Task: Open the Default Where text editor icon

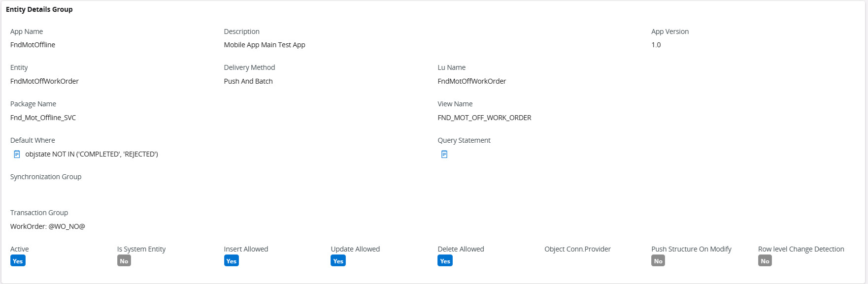Action: [17, 155]
